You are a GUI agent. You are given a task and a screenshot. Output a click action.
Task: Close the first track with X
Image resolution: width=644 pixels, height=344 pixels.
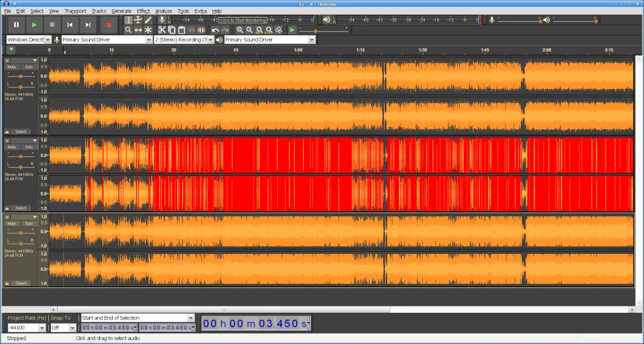point(7,60)
